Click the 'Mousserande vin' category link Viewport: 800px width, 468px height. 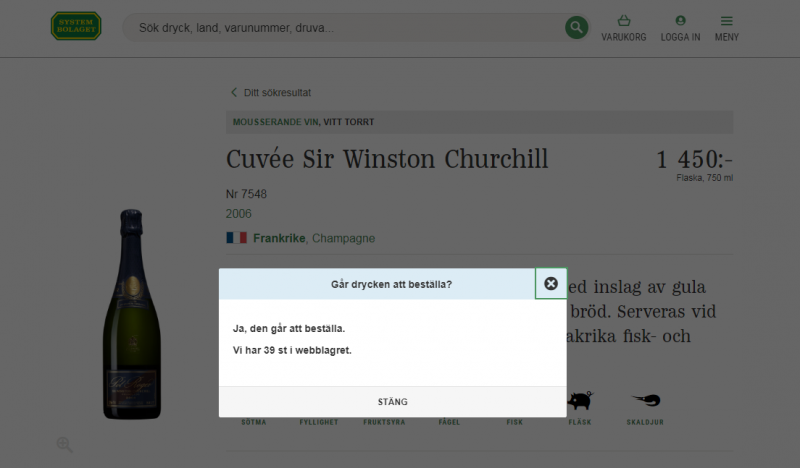tap(275, 122)
